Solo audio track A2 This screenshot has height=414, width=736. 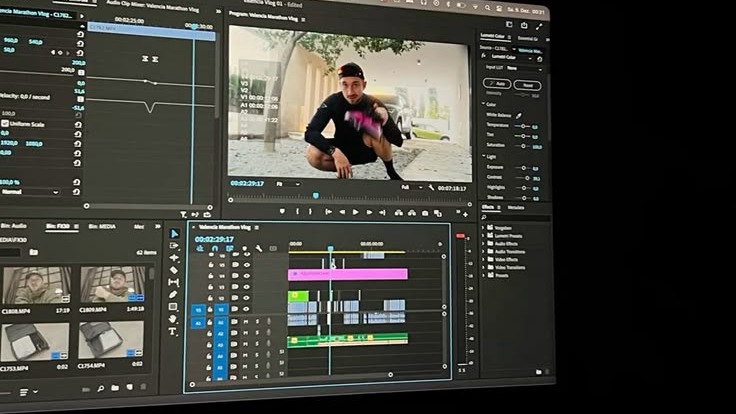(257, 333)
